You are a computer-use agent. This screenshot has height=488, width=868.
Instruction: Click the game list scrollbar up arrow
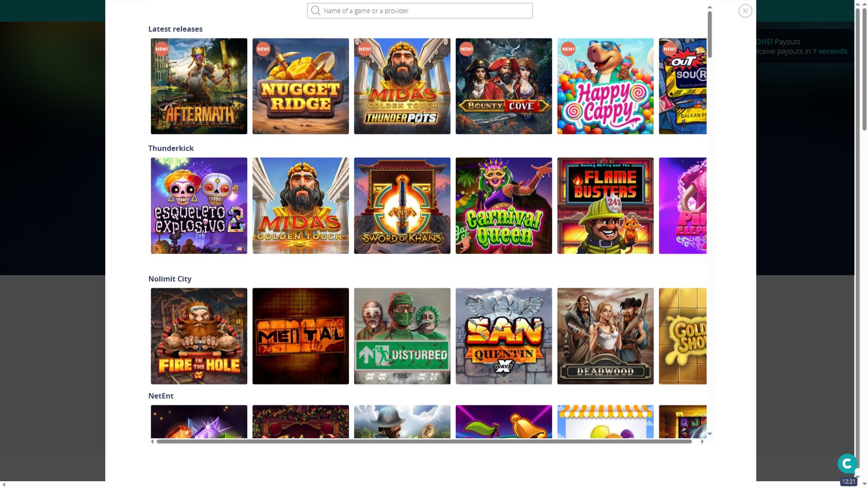coord(710,7)
